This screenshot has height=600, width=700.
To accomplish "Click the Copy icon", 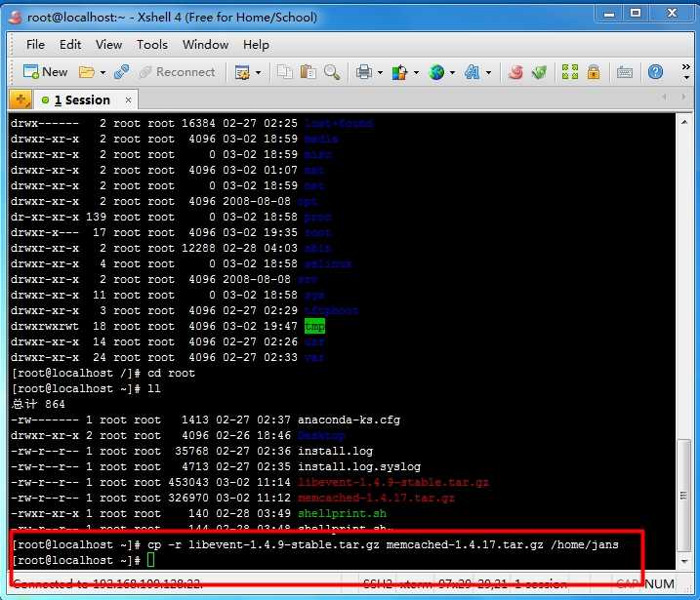I will [x=284, y=72].
